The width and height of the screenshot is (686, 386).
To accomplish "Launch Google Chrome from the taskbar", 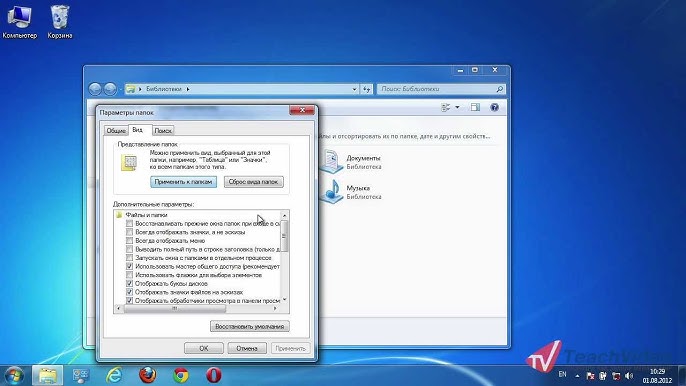I will (181, 375).
